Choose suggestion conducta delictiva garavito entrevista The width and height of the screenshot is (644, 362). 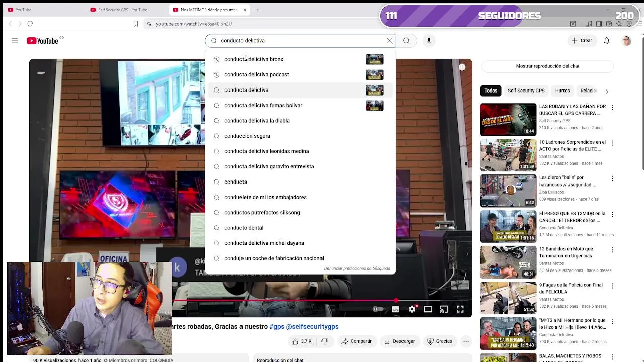[x=300, y=166]
